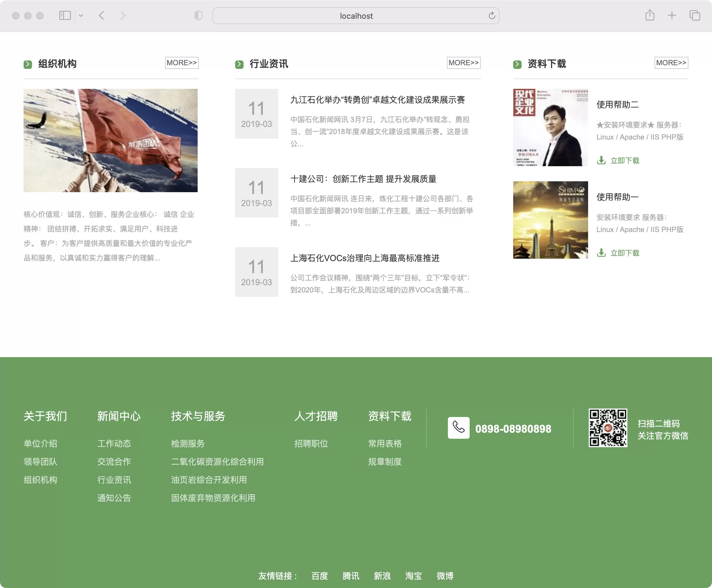The width and height of the screenshot is (712, 588).
Task: Open 微博 friendly link
Action: [445, 576]
